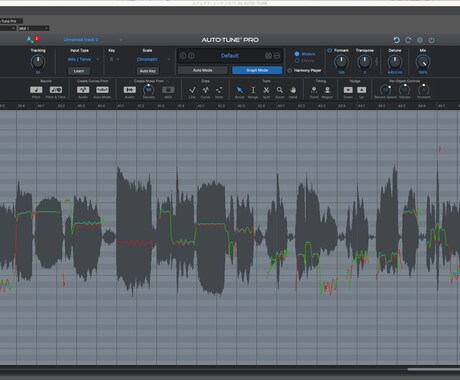Viewport: 460px width, 380px height.
Task: Click the Transpose knob
Action: (364, 62)
